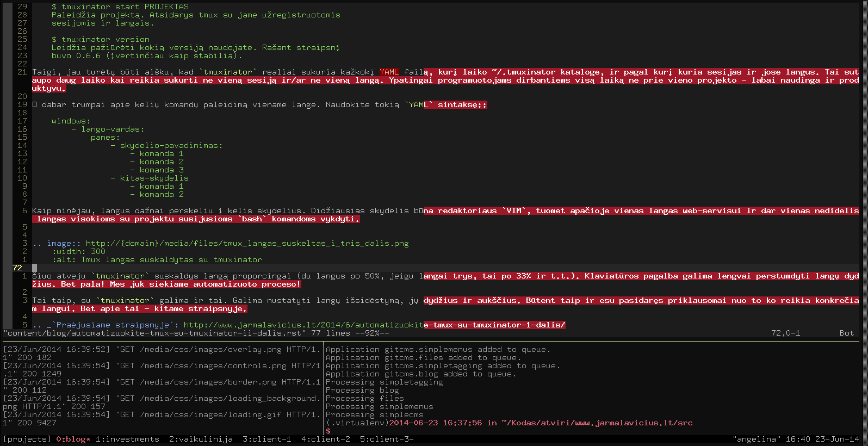
Task: Click the [projects] session name
Action: (x=27, y=439)
